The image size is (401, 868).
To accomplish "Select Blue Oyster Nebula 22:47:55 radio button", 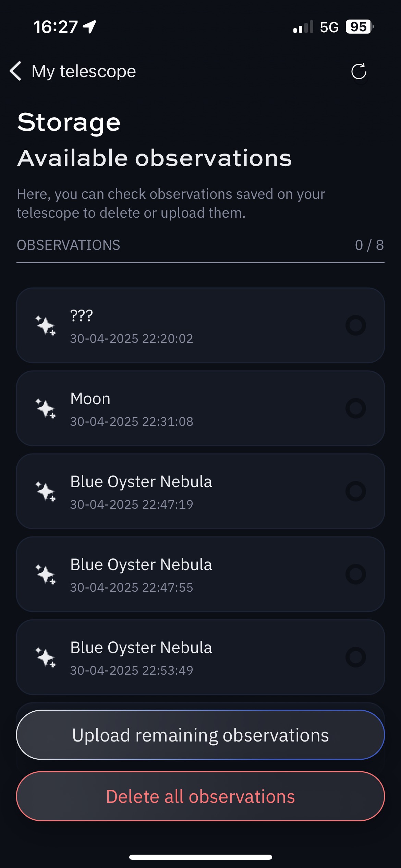I will [x=356, y=574].
